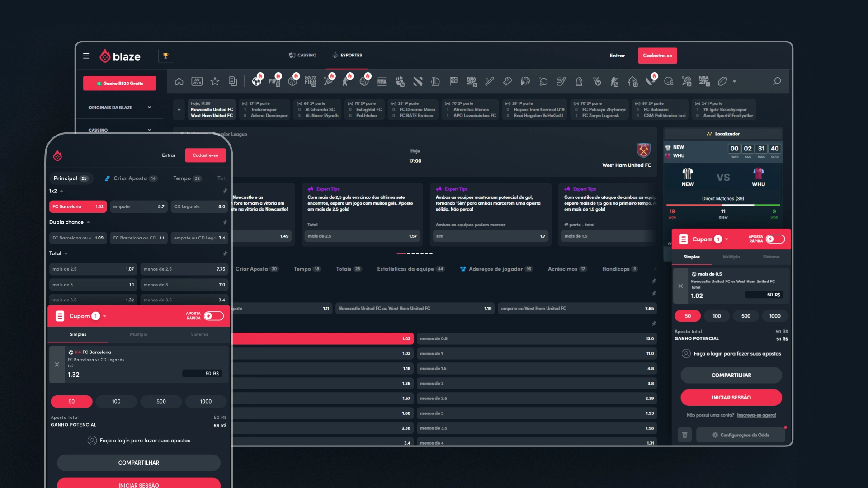Image resolution: width=868 pixels, height=488 pixels.
Task: Collapse the live matches bar arrow
Action: click(179, 109)
